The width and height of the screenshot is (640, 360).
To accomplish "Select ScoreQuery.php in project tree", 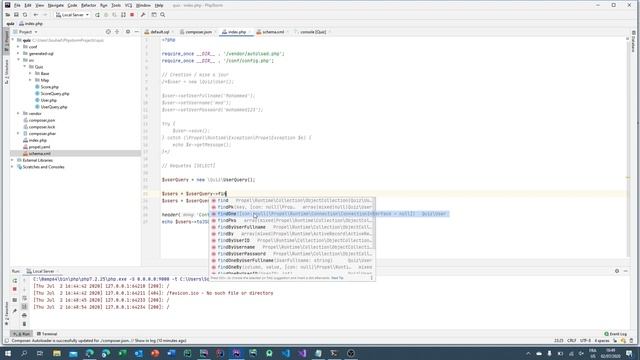I will click(x=55, y=93).
